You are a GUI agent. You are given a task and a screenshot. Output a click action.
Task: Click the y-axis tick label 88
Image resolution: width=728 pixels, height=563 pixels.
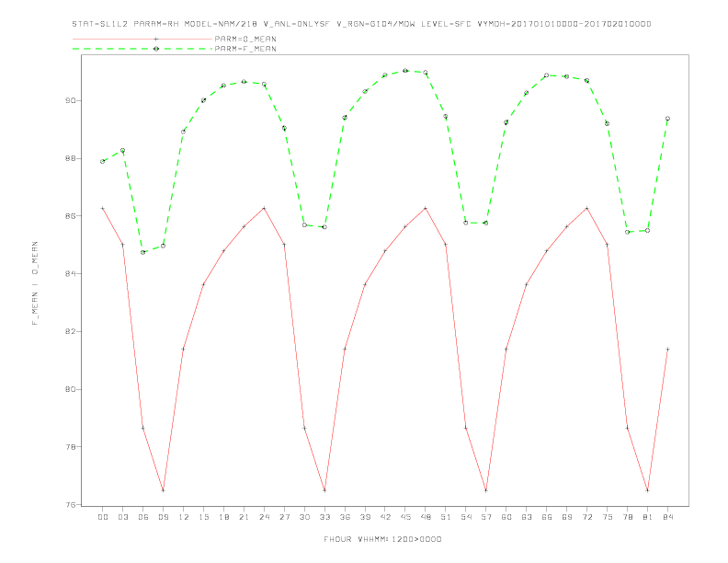coord(71,158)
